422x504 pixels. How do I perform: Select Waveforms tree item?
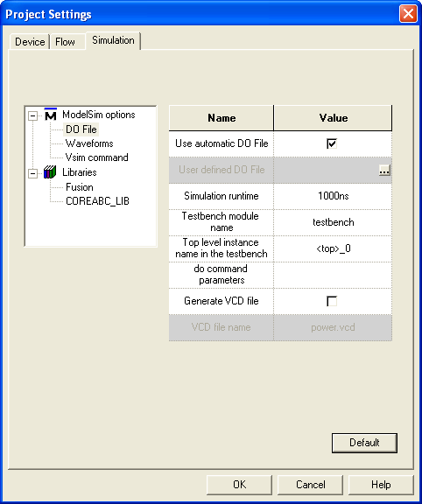pyautogui.click(x=89, y=143)
